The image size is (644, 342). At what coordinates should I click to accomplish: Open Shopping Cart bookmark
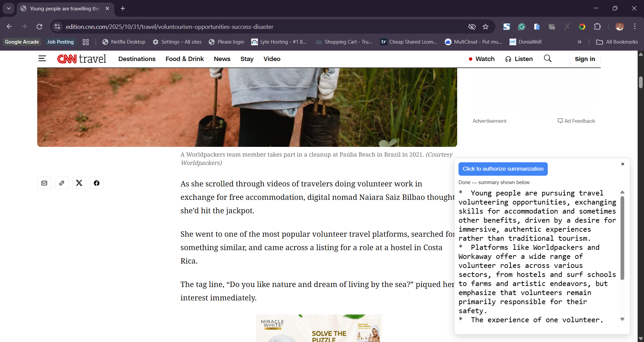(x=344, y=42)
